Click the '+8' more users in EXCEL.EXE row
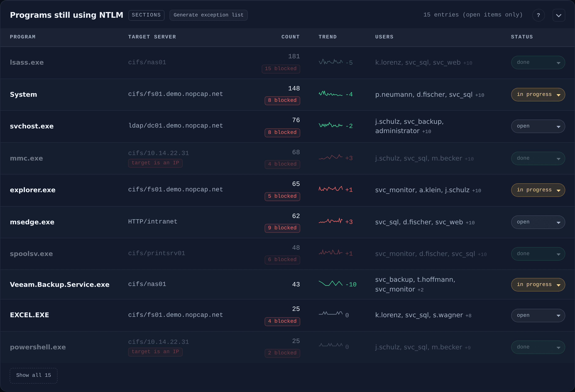The image size is (575, 392). 468,316
